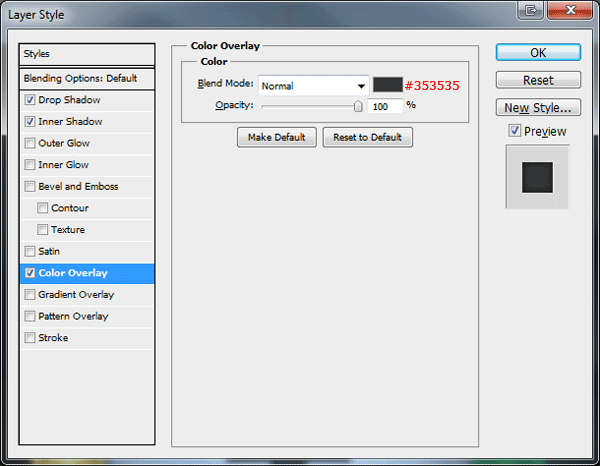Select the Stroke style label
Image resolution: width=600 pixels, height=466 pixels.
[x=53, y=338]
